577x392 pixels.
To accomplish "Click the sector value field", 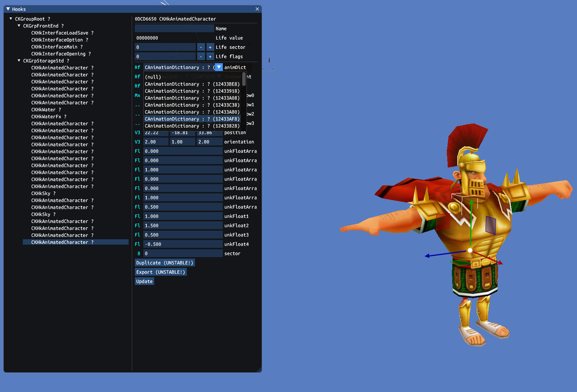I will pyautogui.click(x=183, y=253).
